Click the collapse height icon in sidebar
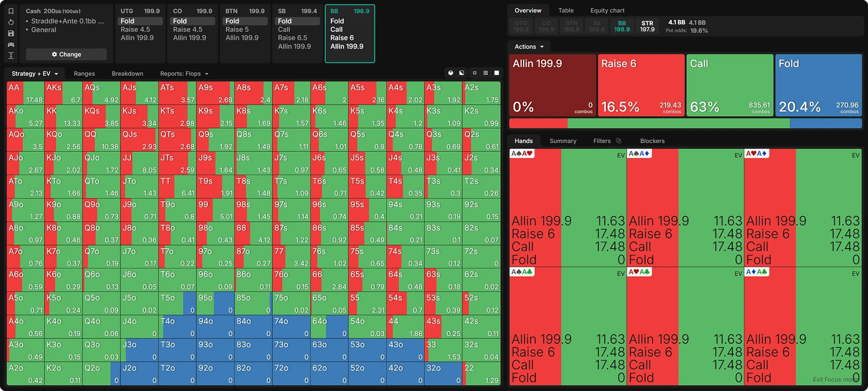The image size is (868, 391). 11,56
